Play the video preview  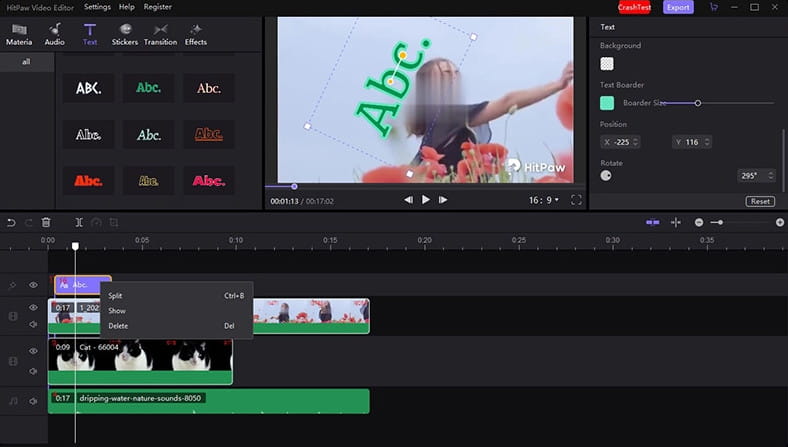(426, 200)
